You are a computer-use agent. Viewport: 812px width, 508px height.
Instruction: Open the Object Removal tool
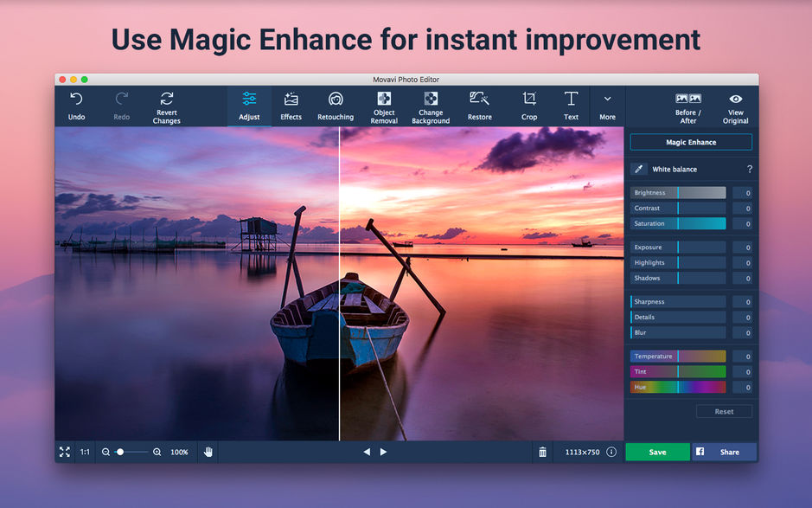tap(383, 105)
